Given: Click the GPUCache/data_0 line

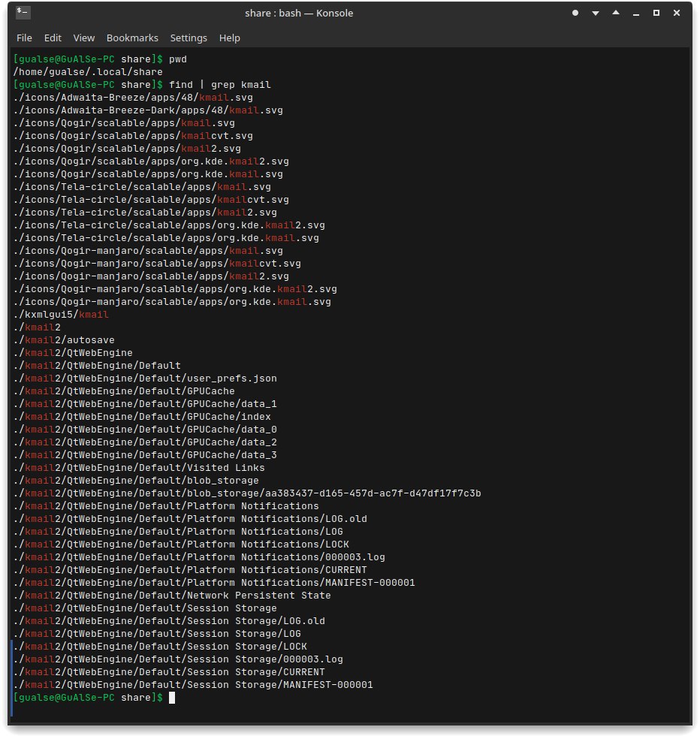Looking at the screenshot, I should pos(145,429).
